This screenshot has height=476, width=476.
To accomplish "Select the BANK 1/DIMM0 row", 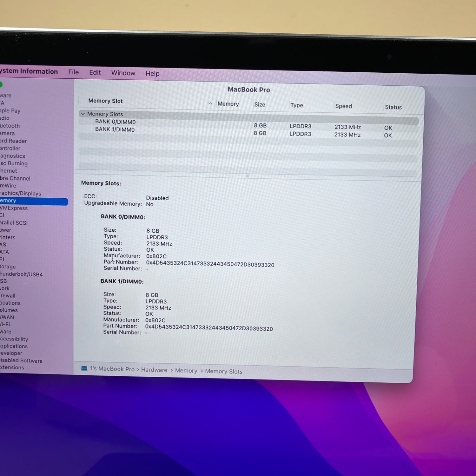I will coord(115,129).
